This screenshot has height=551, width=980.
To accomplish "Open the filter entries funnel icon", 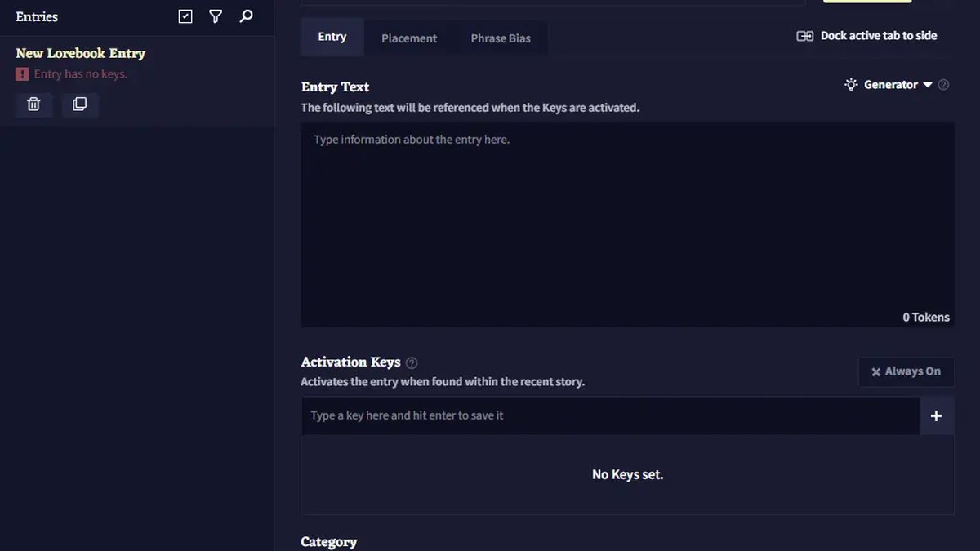I will (216, 16).
